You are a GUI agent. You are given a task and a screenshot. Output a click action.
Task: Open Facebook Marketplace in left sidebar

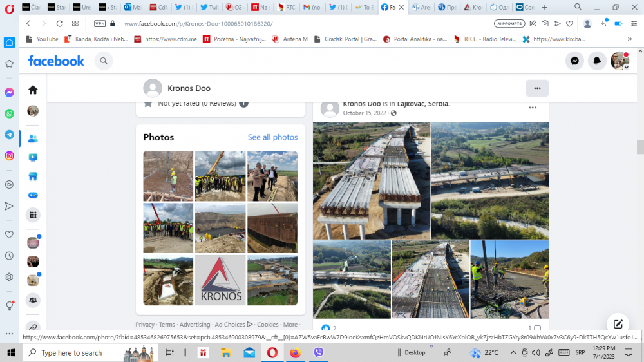click(33, 176)
